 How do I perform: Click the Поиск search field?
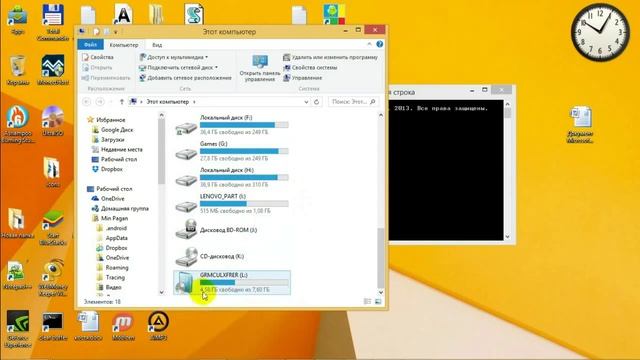coord(353,102)
